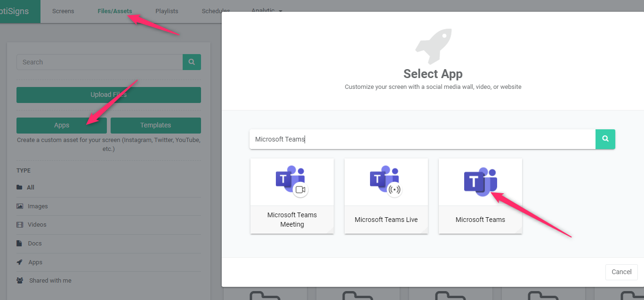Click the Apps button in sidebar
This screenshot has width=644, height=300.
coord(62,126)
